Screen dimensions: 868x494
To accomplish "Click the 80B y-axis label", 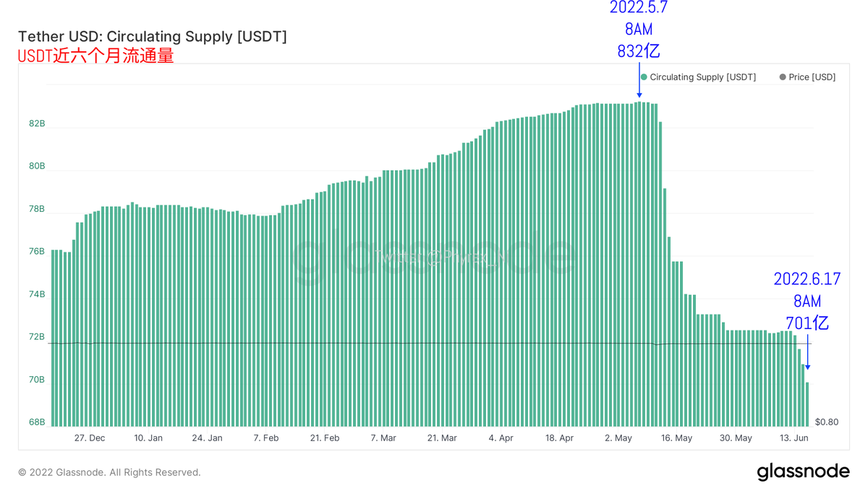I will click(37, 166).
